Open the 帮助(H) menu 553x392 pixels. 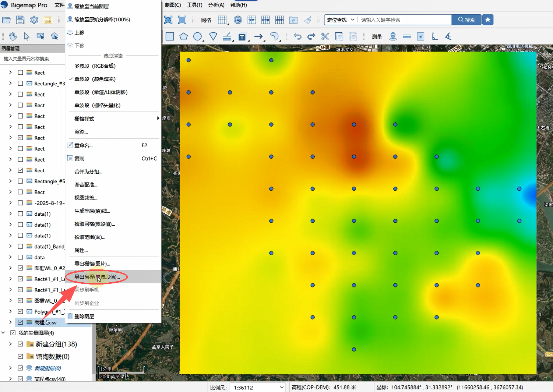[239, 5]
